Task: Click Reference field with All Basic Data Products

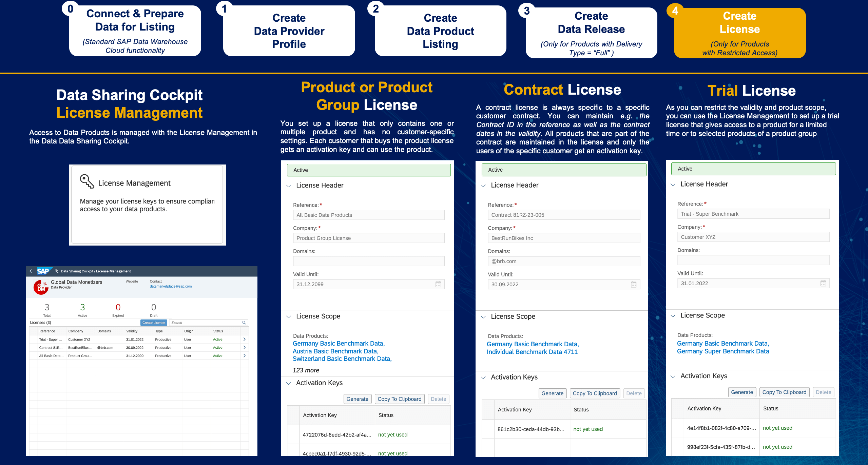Action: coord(369,215)
